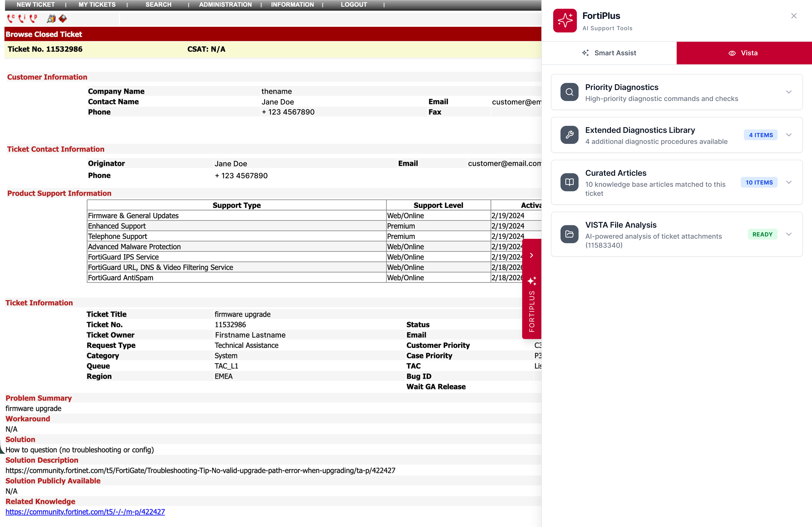Open the NEW TICKET menu

pos(36,5)
